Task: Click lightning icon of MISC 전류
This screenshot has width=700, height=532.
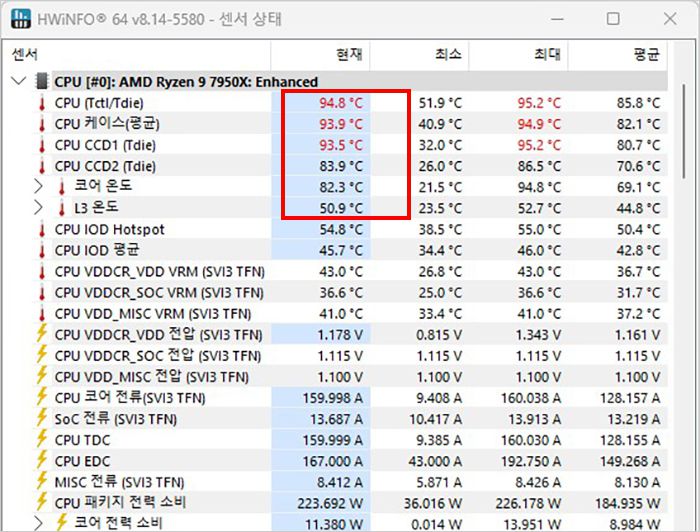Action: (x=42, y=481)
